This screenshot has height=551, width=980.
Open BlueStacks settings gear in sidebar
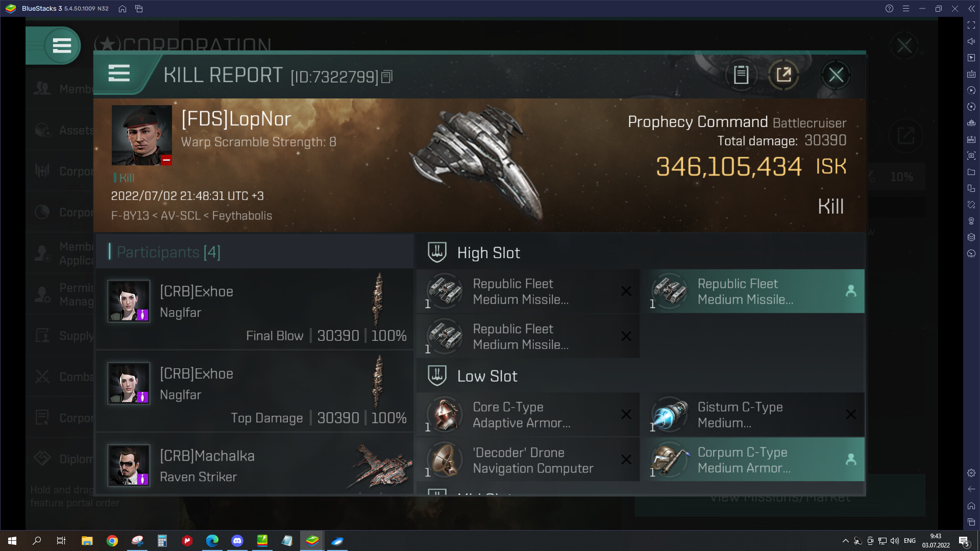point(971,473)
